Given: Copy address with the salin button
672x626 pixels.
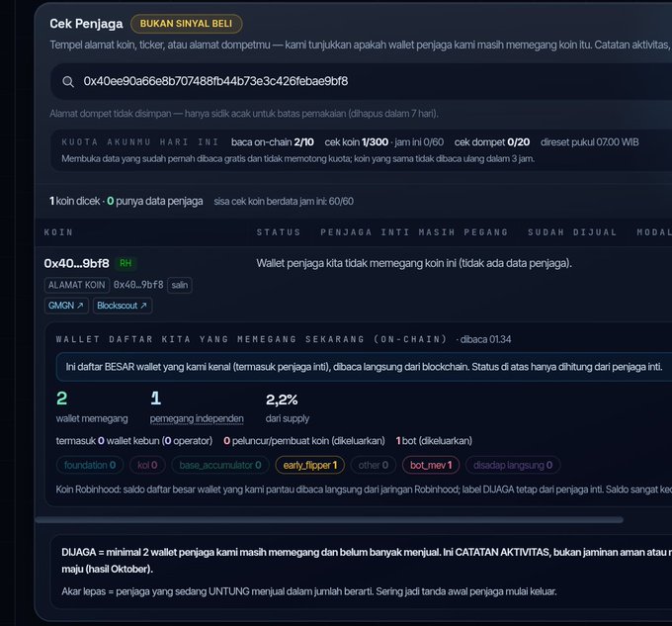Looking at the screenshot, I should pyautogui.click(x=180, y=285).
